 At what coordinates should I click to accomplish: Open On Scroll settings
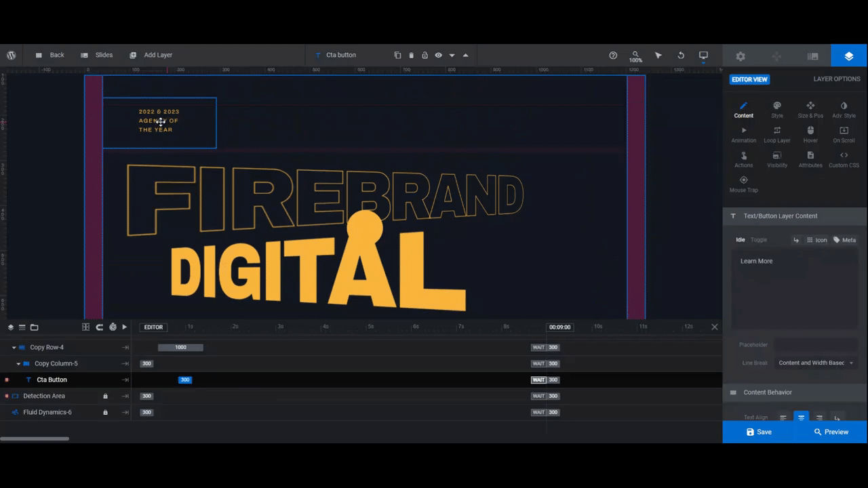pos(844,135)
